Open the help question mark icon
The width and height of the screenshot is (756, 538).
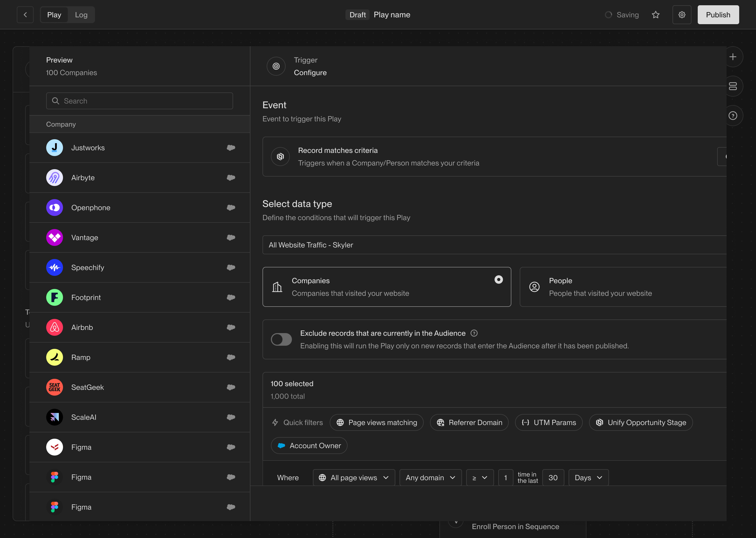click(x=732, y=116)
